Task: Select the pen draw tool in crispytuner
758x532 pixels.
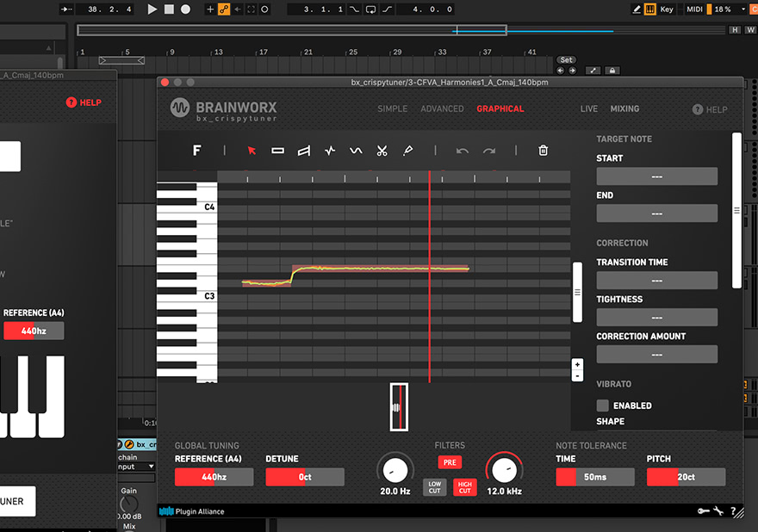Action: pyautogui.click(x=408, y=151)
